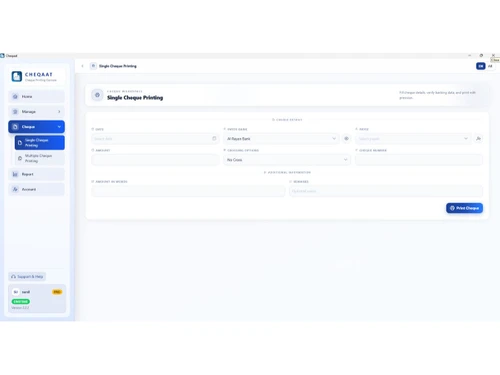Expand the Manage submenu chevron
Screen dimensions: 500x375
pyautogui.click(x=59, y=112)
